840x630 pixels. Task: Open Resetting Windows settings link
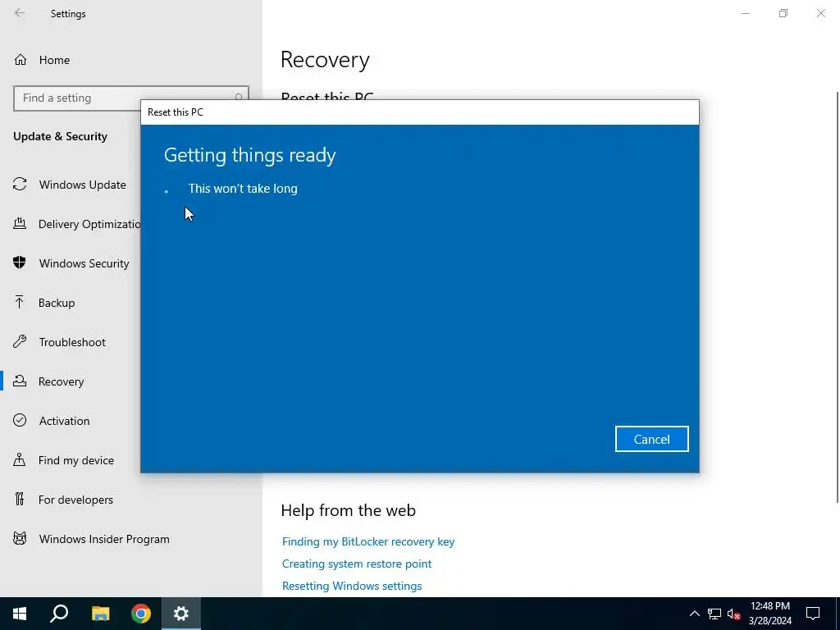click(352, 586)
